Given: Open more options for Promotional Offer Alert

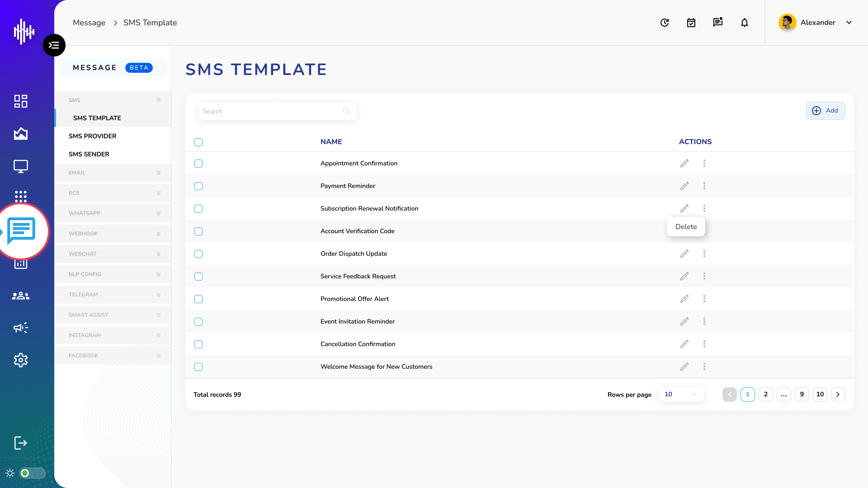Looking at the screenshot, I should coord(704,299).
